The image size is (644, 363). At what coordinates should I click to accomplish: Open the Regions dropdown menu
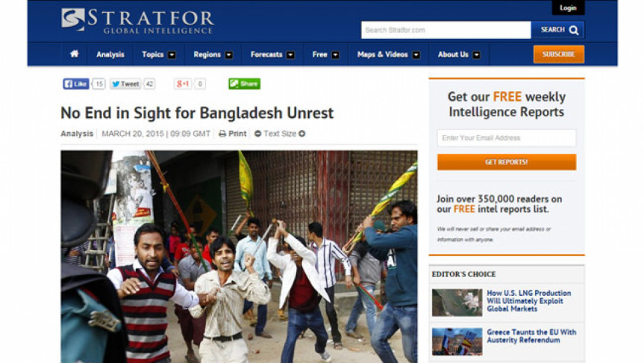[213, 55]
